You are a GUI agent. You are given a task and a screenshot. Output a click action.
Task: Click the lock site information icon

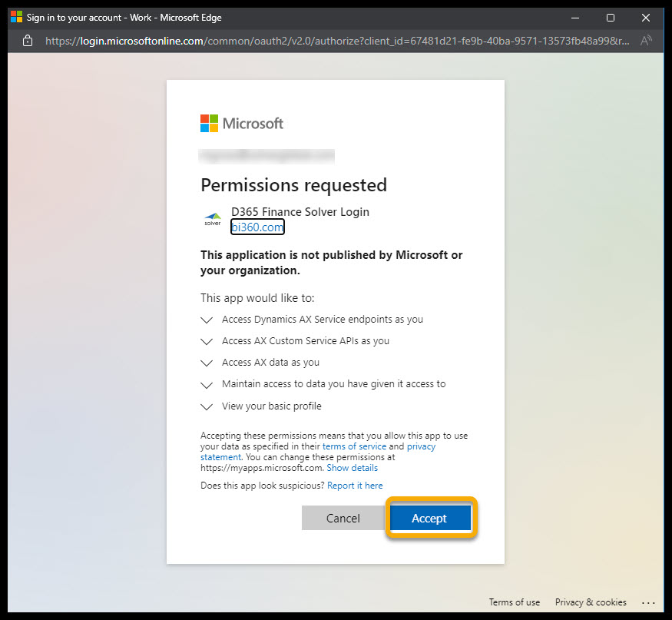point(28,41)
